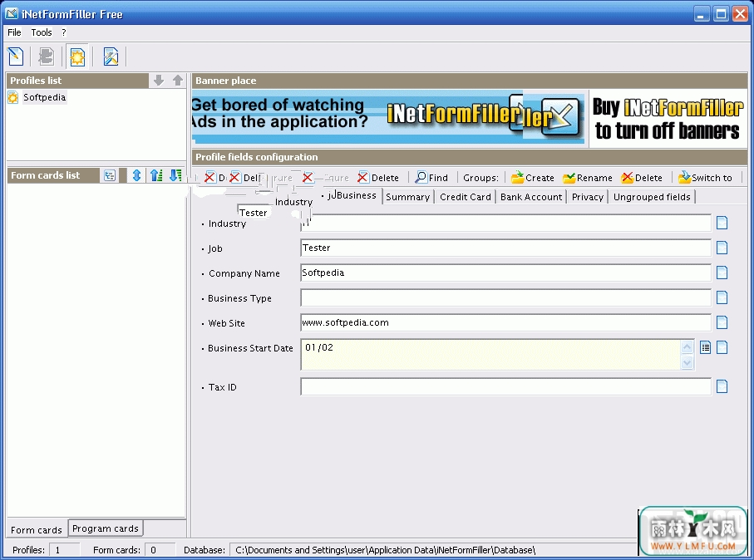Image resolution: width=754 pixels, height=560 pixels.
Task: Click the up-arrow sort icon in Form cards list
Action: (x=155, y=175)
